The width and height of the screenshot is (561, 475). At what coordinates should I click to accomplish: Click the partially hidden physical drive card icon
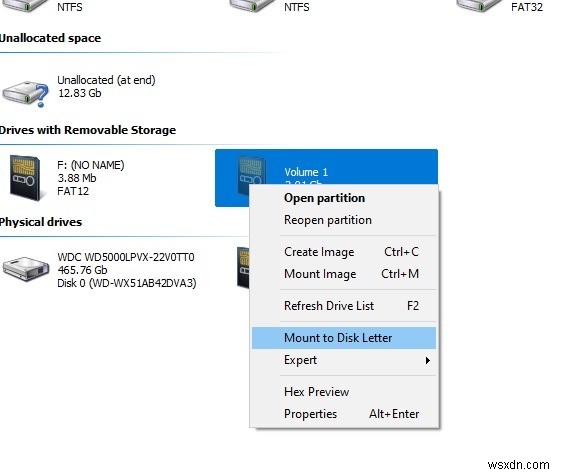pos(243,267)
